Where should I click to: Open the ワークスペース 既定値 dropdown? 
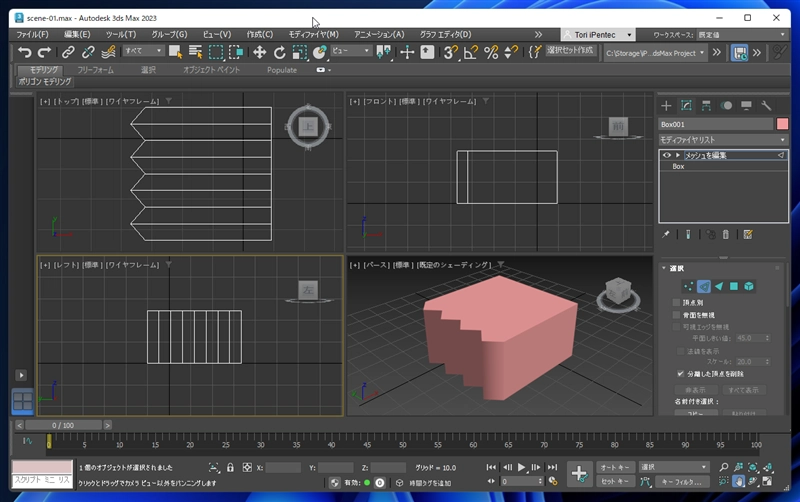click(741, 35)
